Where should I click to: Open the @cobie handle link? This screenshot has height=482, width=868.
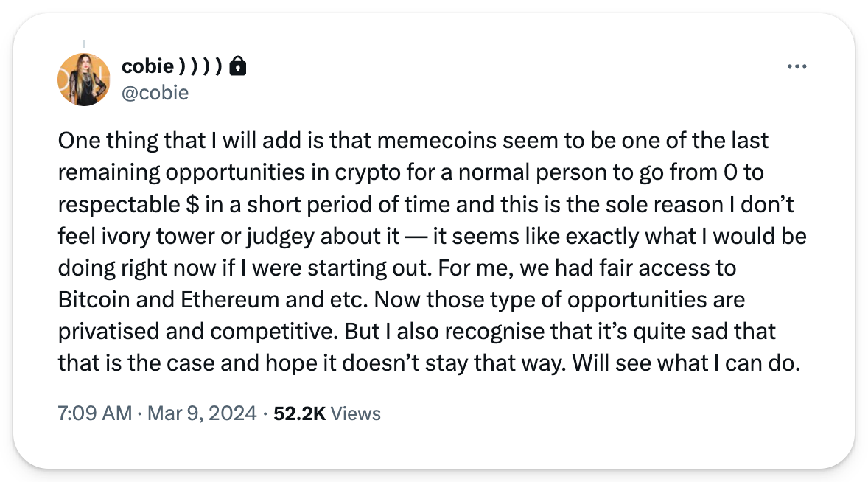point(155,92)
